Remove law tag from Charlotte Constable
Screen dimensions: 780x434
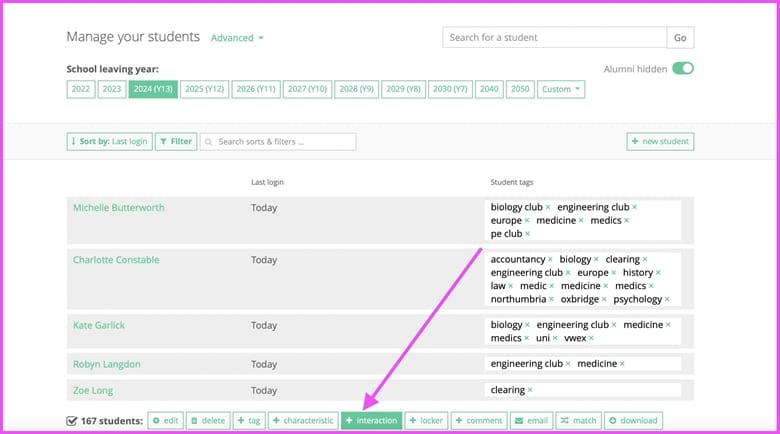(510, 287)
